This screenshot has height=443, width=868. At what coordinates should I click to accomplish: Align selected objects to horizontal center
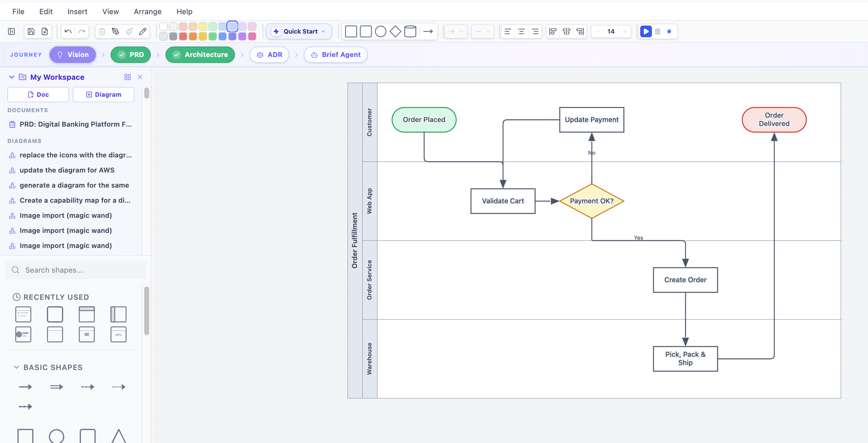coord(567,31)
